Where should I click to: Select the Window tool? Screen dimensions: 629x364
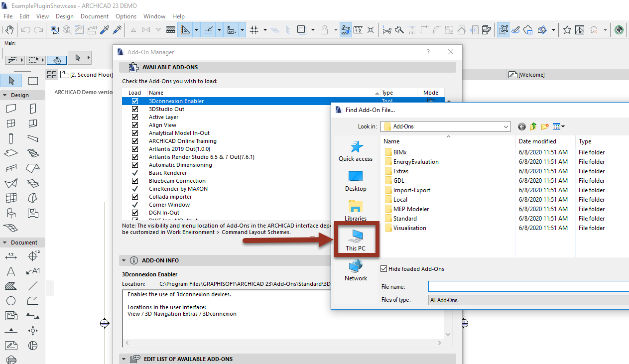coord(11,123)
